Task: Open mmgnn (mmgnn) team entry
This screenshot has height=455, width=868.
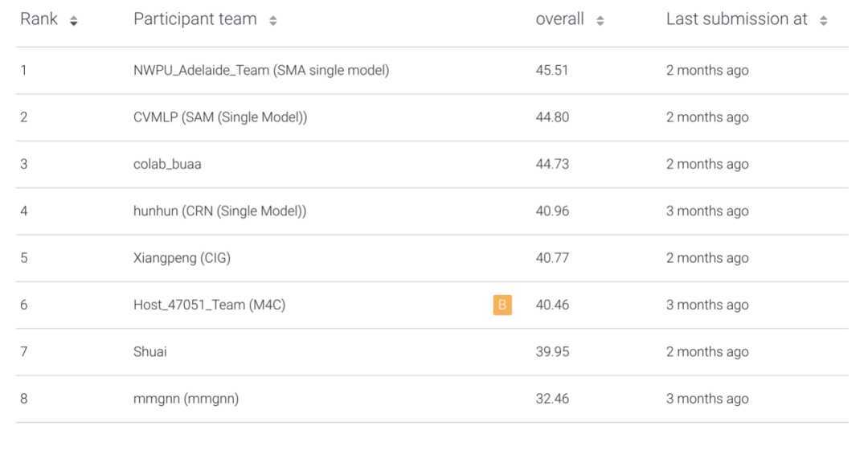Action: 186,399
